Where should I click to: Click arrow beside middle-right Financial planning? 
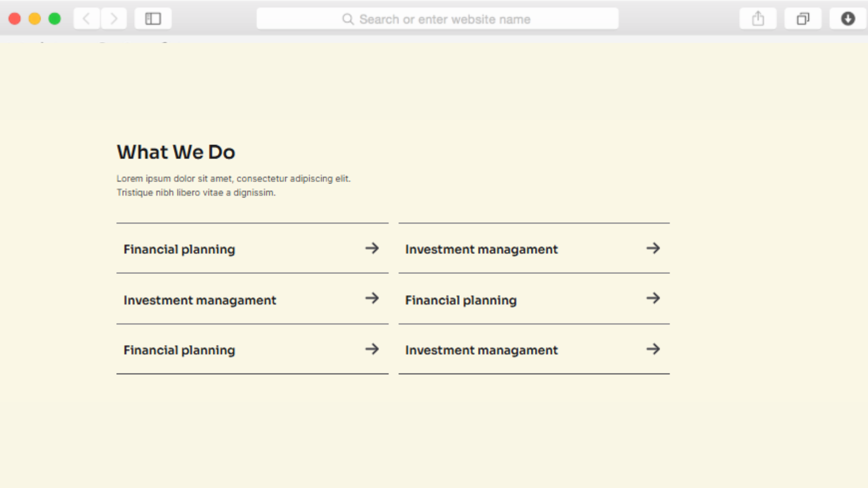tap(653, 298)
